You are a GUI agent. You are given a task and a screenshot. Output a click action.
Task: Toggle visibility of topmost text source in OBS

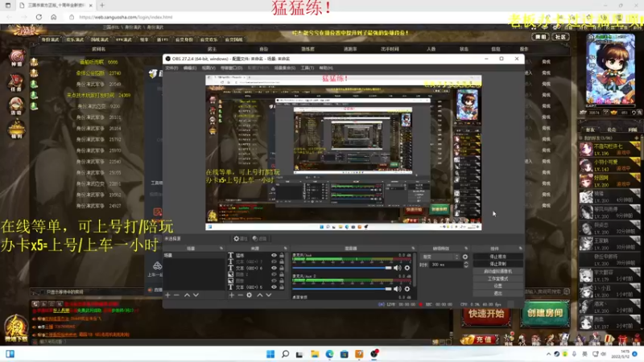274,255
